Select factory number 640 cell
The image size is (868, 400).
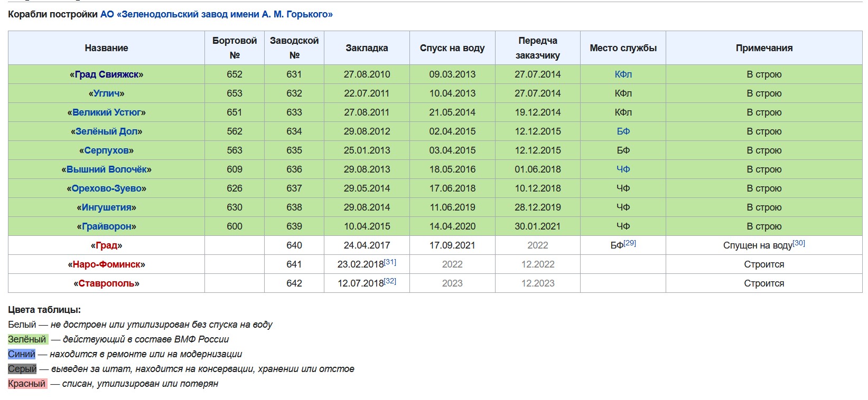click(294, 245)
